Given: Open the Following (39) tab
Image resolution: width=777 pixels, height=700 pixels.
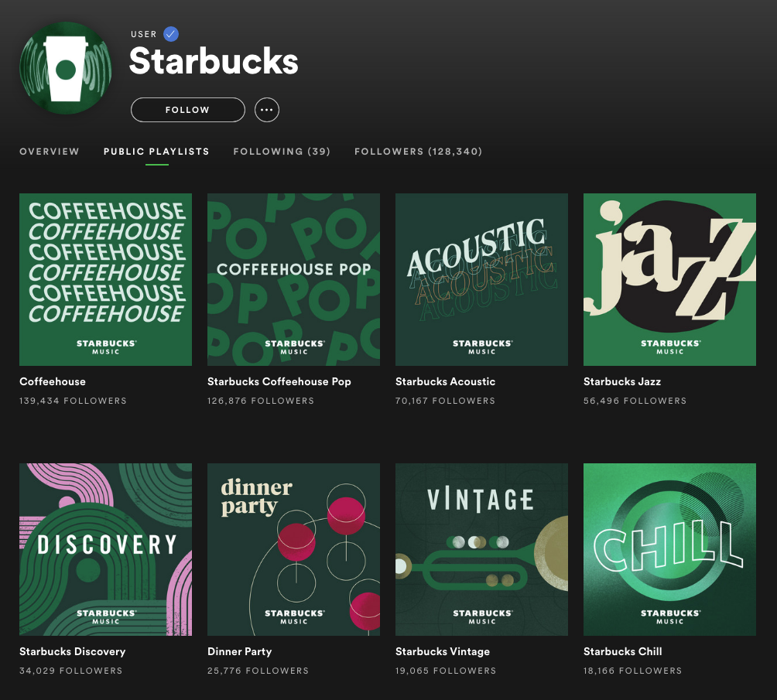Looking at the screenshot, I should pos(282,151).
